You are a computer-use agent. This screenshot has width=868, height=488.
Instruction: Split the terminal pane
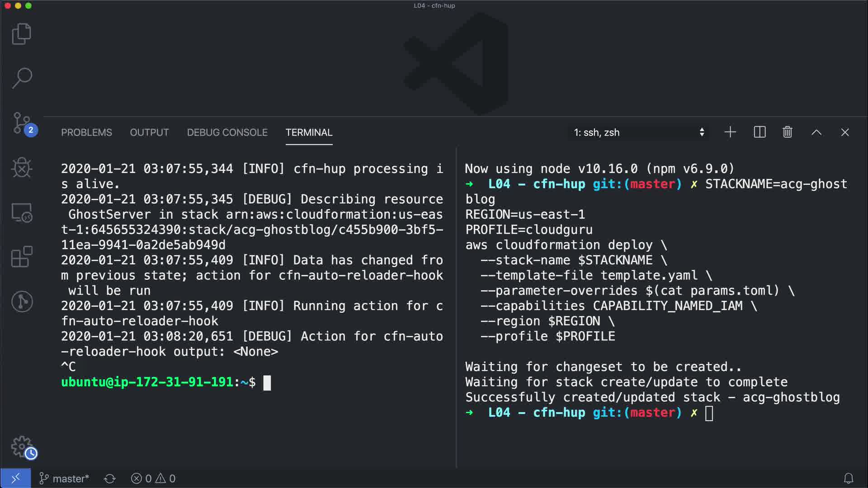(x=759, y=132)
